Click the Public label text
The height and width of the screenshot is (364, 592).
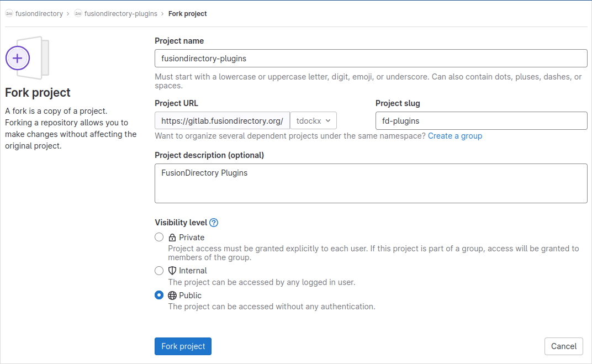click(190, 296)
